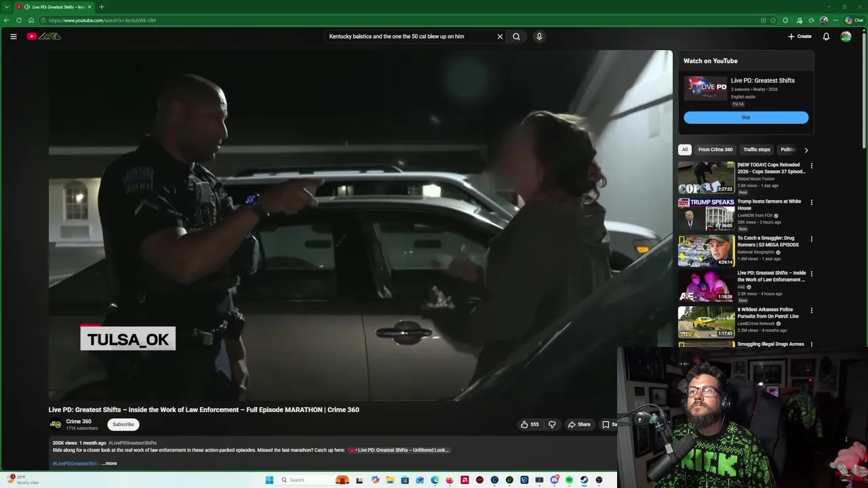Select the From Crime 360 chip
868x488 pixels.
pyautogui.click(x=715, y=150)
